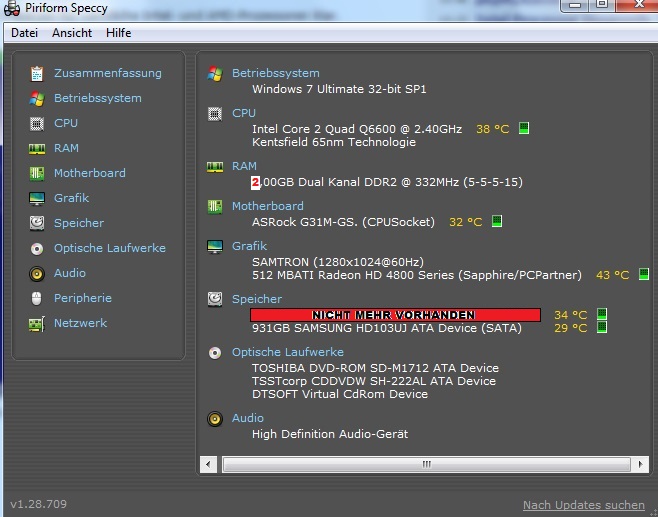
Task: Click the disc icon beside Optische Laufwerke heading
Action: 215,353
